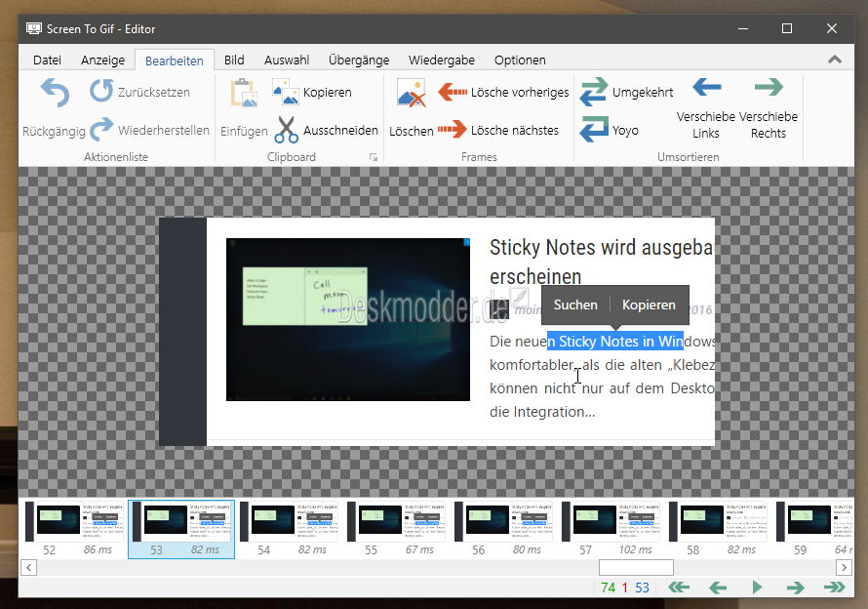Click the selected frame count 1
868x609 pixels.
(625, 588)
